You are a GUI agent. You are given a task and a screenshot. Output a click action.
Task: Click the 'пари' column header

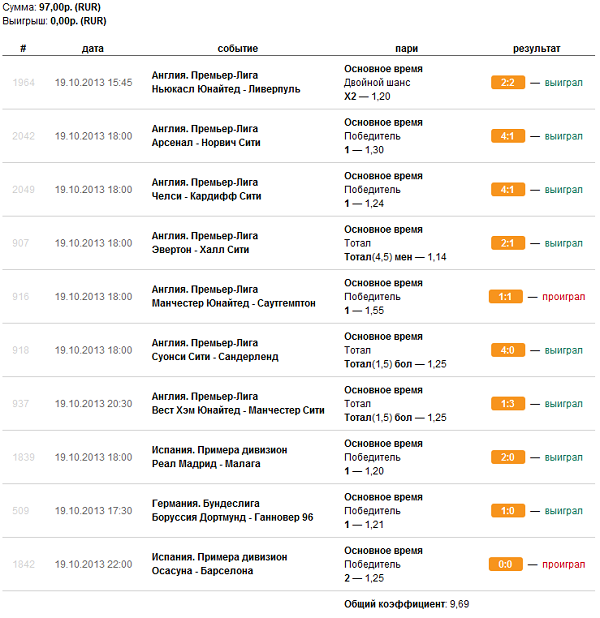407,48
